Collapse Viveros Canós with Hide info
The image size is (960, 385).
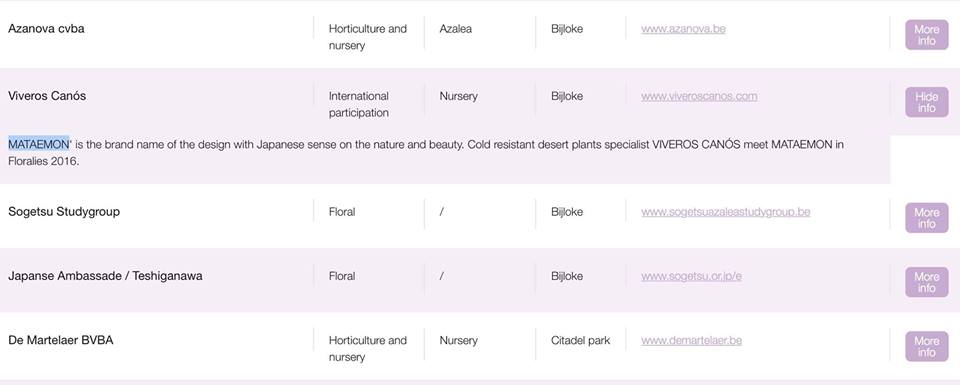926,102
